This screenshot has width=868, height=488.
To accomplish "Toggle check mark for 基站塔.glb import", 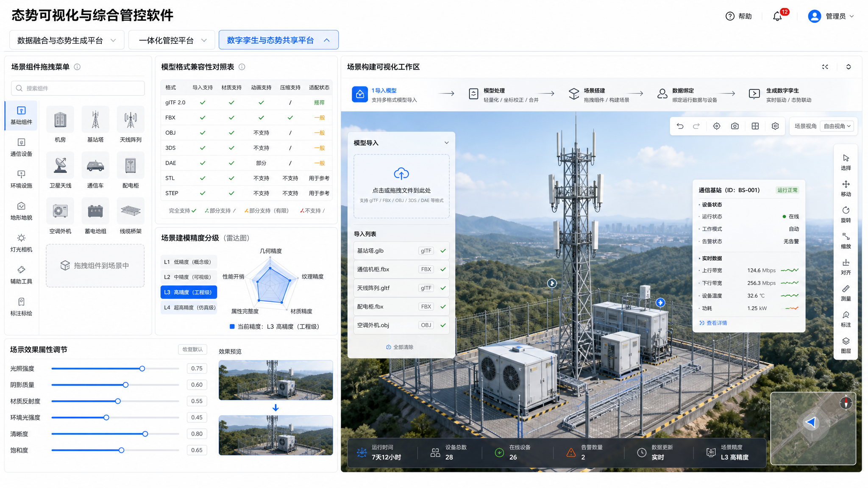I will coord(443,251).
